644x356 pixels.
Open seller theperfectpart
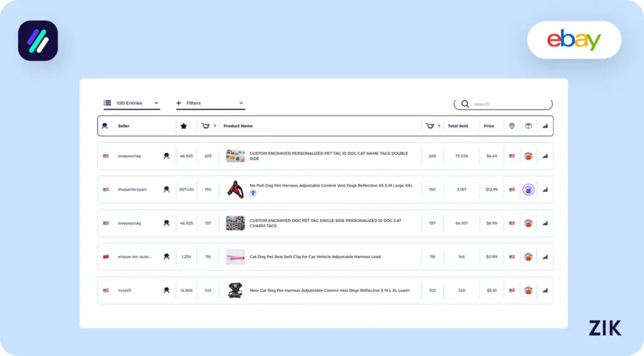click(132, 190)
